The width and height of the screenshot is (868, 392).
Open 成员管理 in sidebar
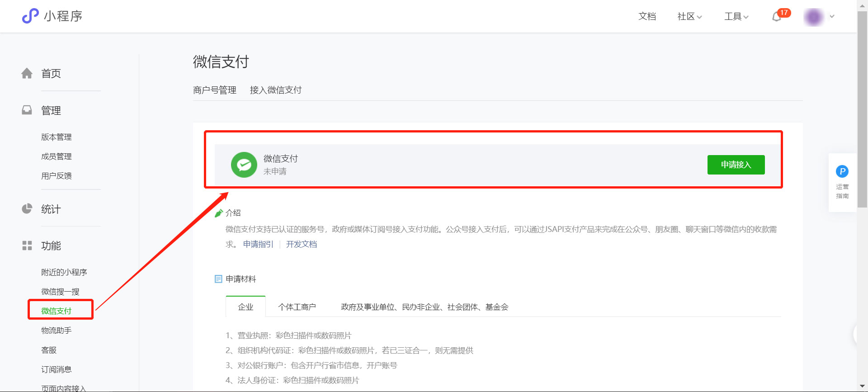(x=57, y=156)
